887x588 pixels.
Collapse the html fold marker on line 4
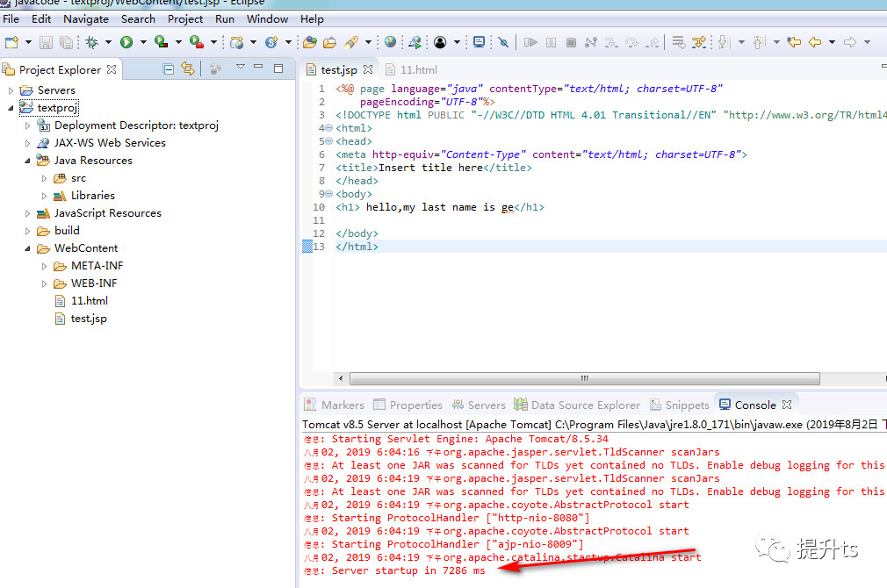[x=329, y=128]
